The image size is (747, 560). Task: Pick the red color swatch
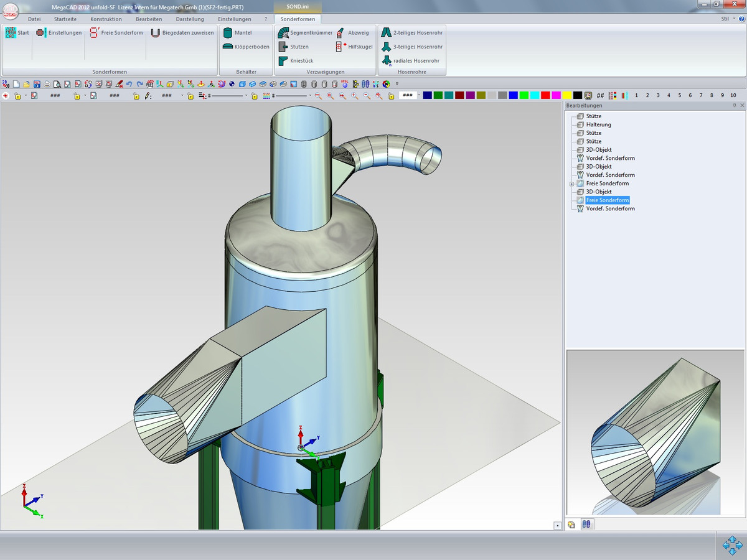coord(545,96)
